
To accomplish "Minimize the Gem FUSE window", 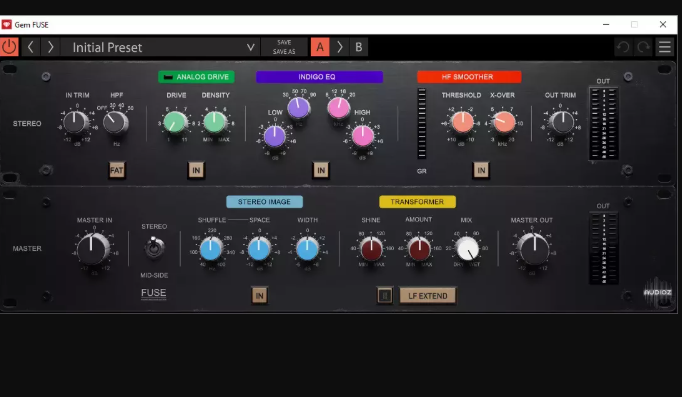I will (606, 24).
